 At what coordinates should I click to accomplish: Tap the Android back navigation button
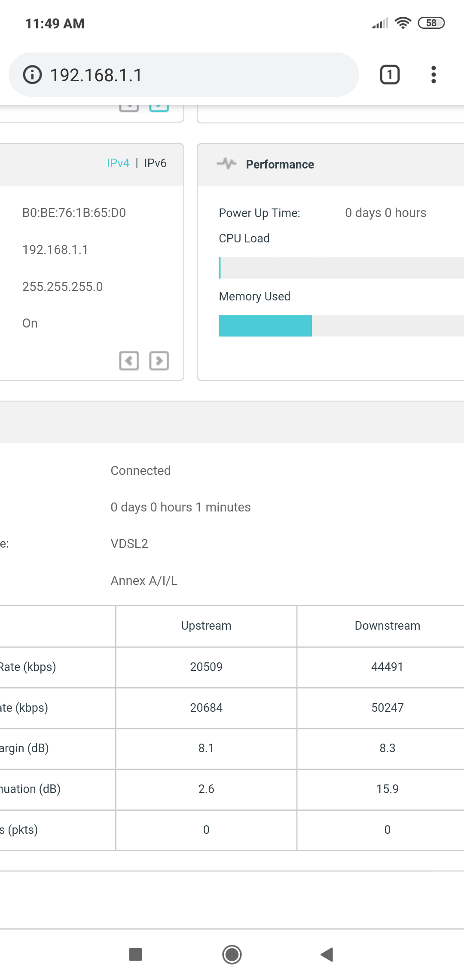tap(327, 955)
